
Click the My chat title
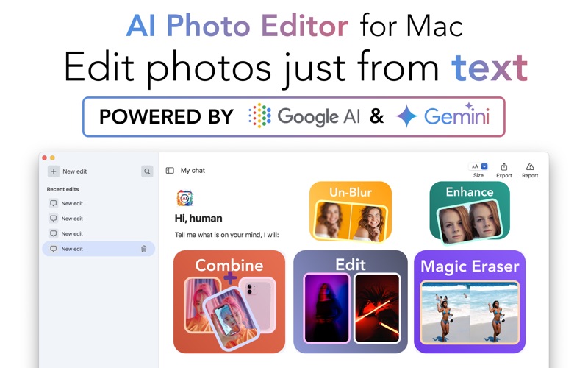tap(193, 171)
